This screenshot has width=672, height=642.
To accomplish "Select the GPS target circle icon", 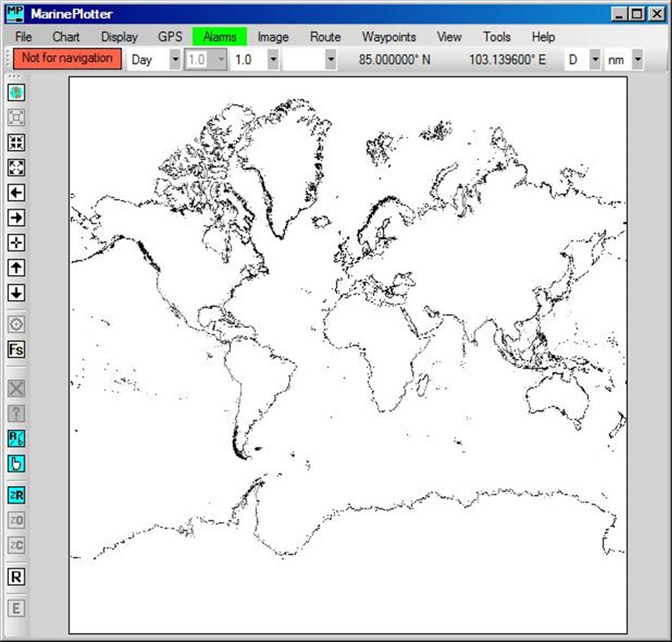I will (x=15, y=324).
